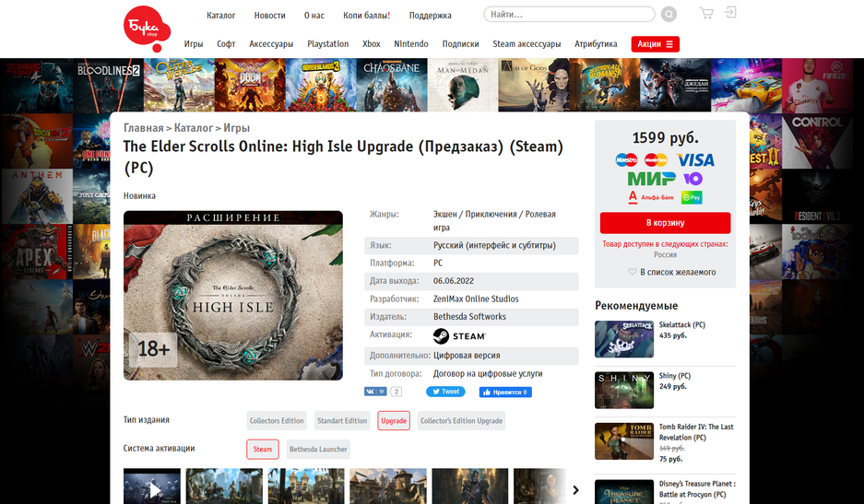Open Disney's Treasure Planet recommended item

click(697, 489)
